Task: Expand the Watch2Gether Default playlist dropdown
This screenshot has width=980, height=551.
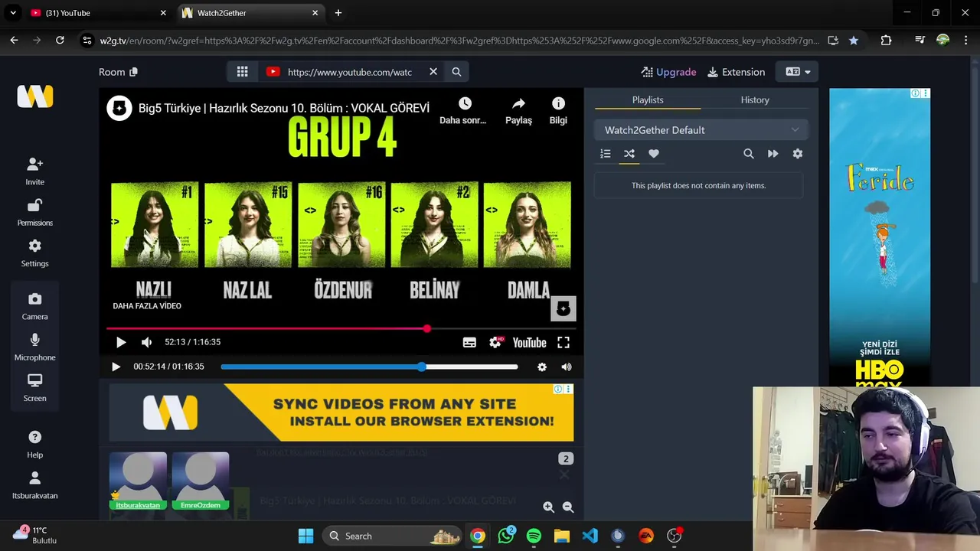Action: point(701,130)
